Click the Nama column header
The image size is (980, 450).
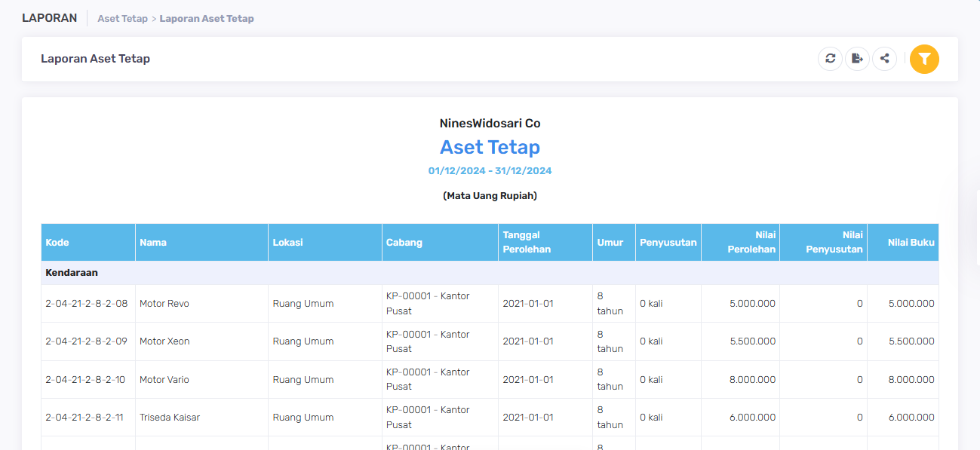pos(201,243)
